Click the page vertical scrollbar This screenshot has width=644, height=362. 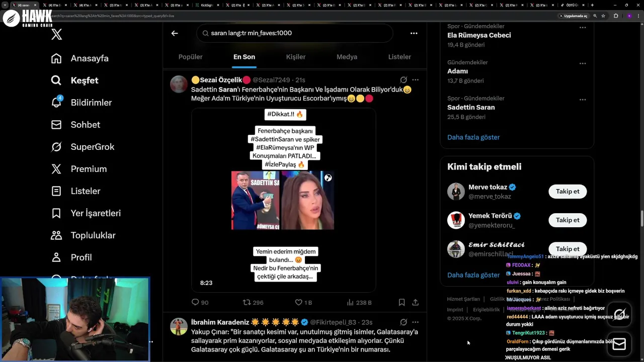tap(641, 219)
